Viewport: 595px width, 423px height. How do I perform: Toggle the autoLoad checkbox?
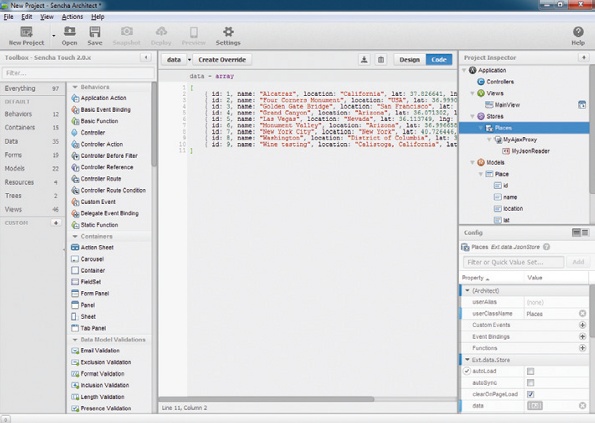(530, 371)
